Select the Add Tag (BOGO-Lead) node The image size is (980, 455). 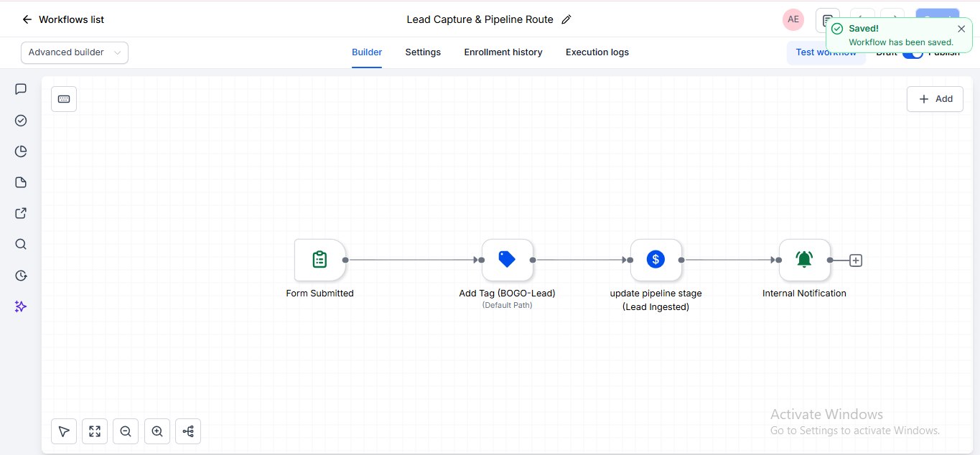(508, 260)
